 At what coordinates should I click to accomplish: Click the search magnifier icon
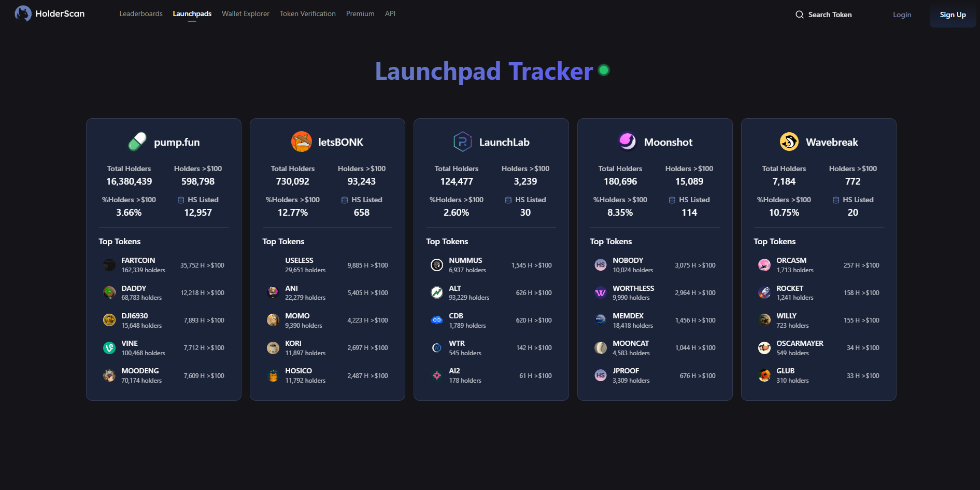coord(799,15)
